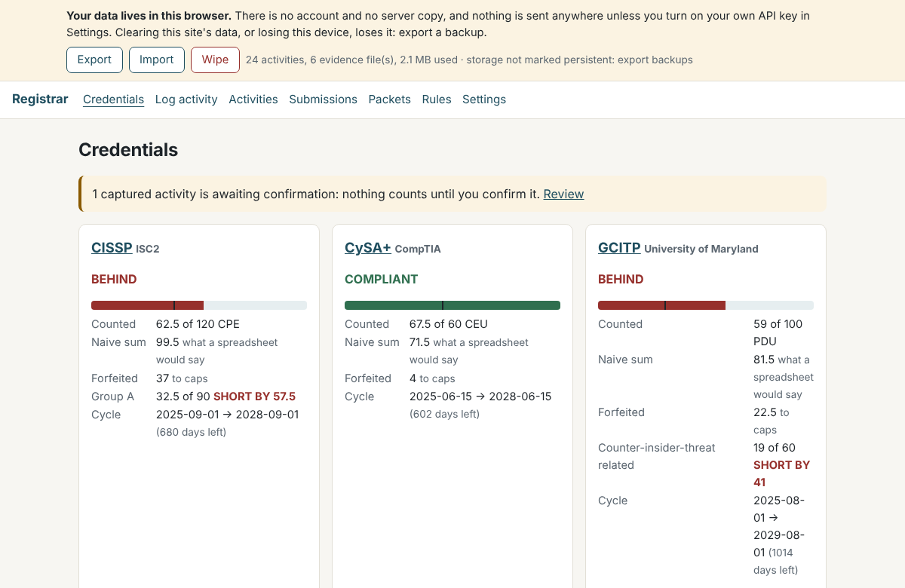Click the '67.5 of 60 CEU' value
905x588 pixels.
(x=449, y=324)
